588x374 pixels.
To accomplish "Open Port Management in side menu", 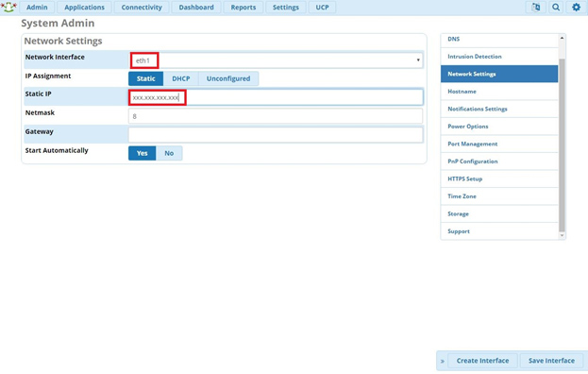I will click(x=499, y=144).
